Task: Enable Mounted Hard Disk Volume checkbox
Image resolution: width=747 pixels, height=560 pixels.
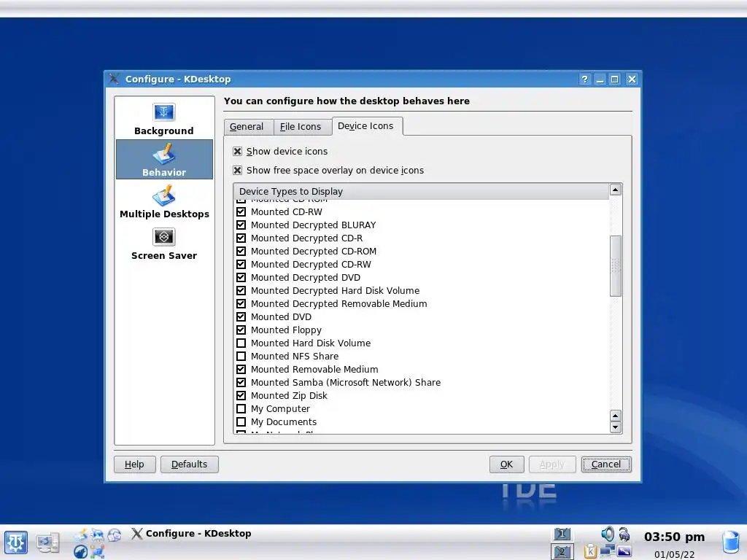Action: [x=241, y=343]
